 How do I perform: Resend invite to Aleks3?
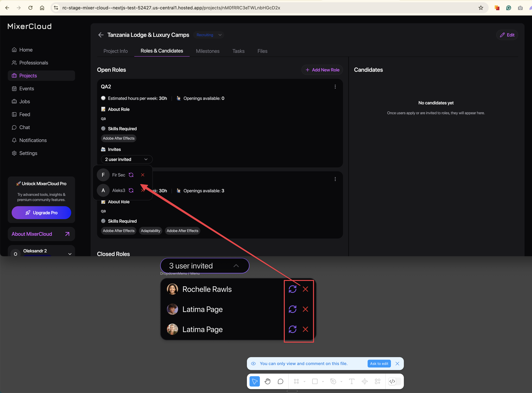131,190
